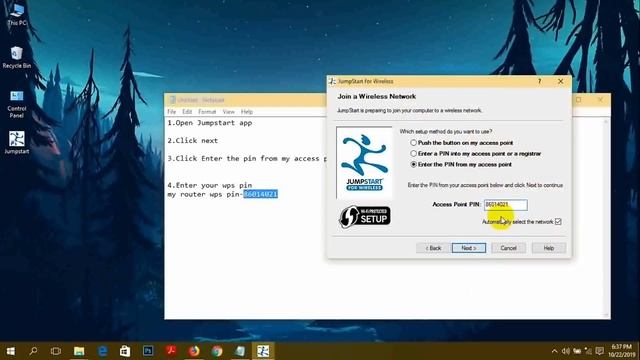
Task: Click the taskbar search magnifier
Action: 33,351
